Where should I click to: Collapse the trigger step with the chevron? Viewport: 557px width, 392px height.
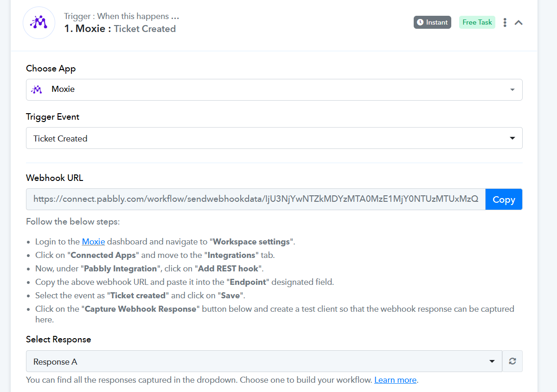click(519, 22)
